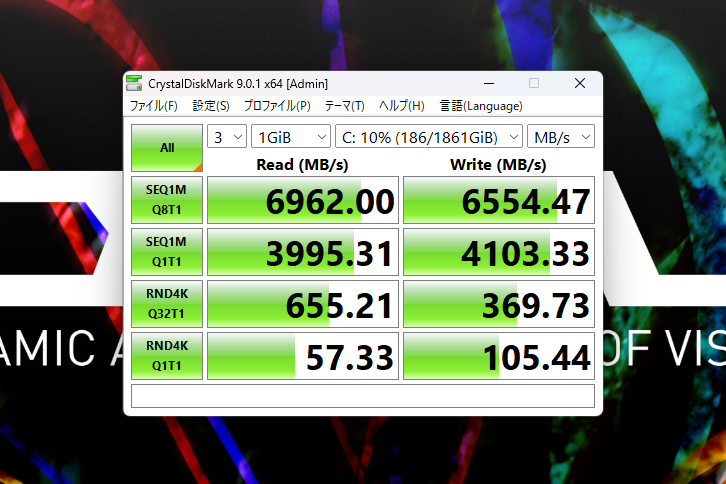Open the test count dropdown showing 3
Image resolution: width=726 pixels, height=484 pixels.
click(227, 137)
